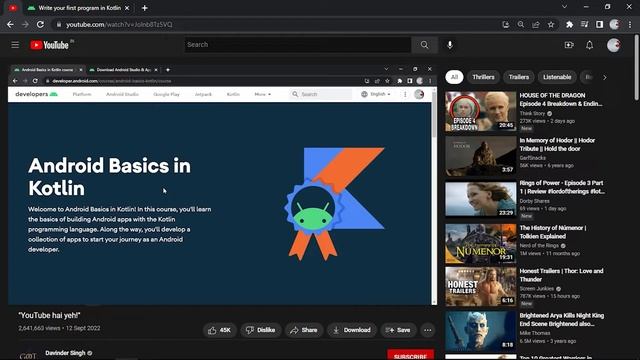Open Brightened Arya Kills Night King thumbnail
640x360 pixels.
click(481, 331)
